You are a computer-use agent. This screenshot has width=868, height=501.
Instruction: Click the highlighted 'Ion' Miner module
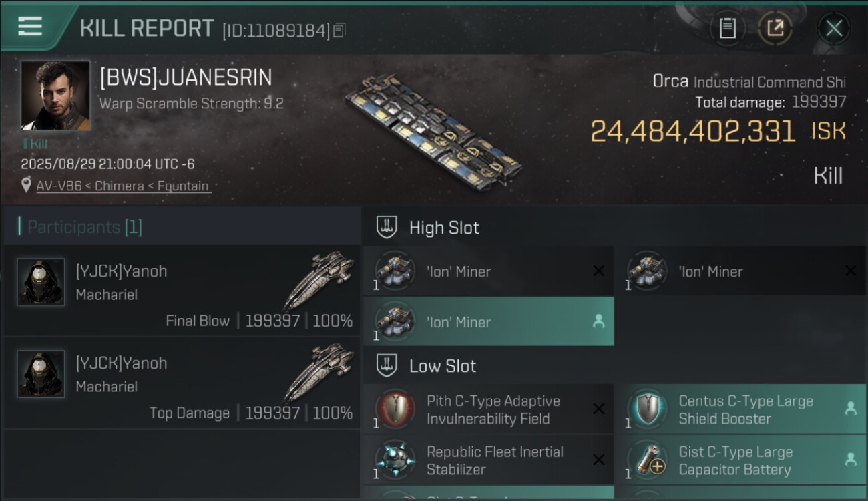point(488,322)
